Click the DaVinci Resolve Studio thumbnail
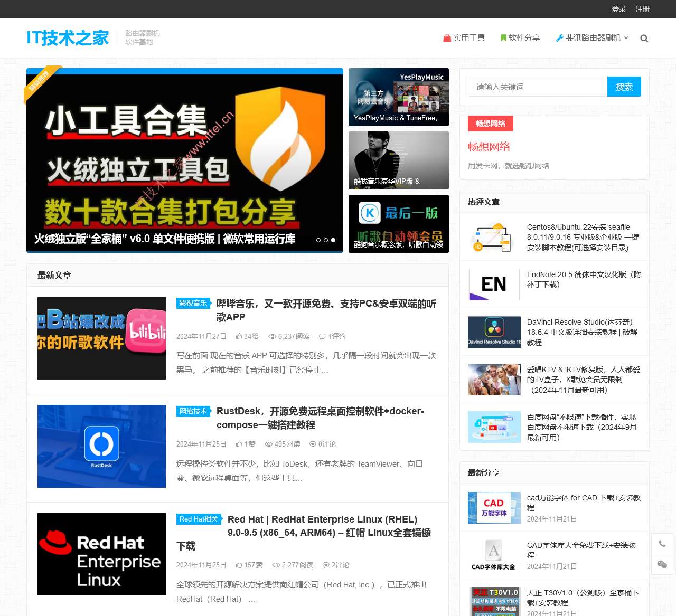This screenshot has width=676, height=616. click(494, 332)
